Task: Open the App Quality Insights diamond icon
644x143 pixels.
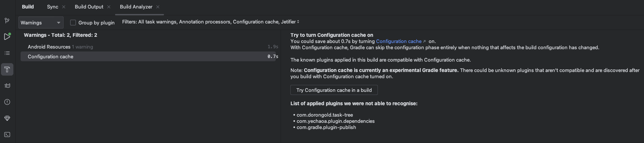Action: [7, 118]
